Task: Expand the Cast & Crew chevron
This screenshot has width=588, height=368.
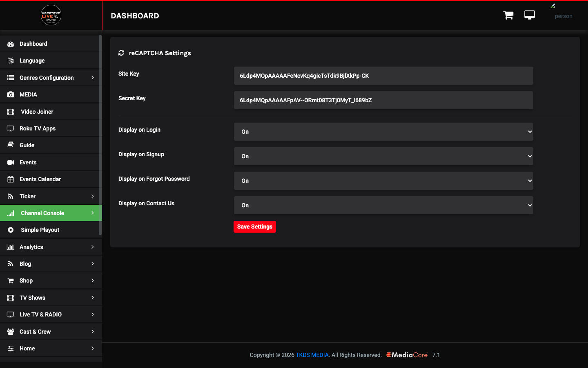Action: coord(93,332)
